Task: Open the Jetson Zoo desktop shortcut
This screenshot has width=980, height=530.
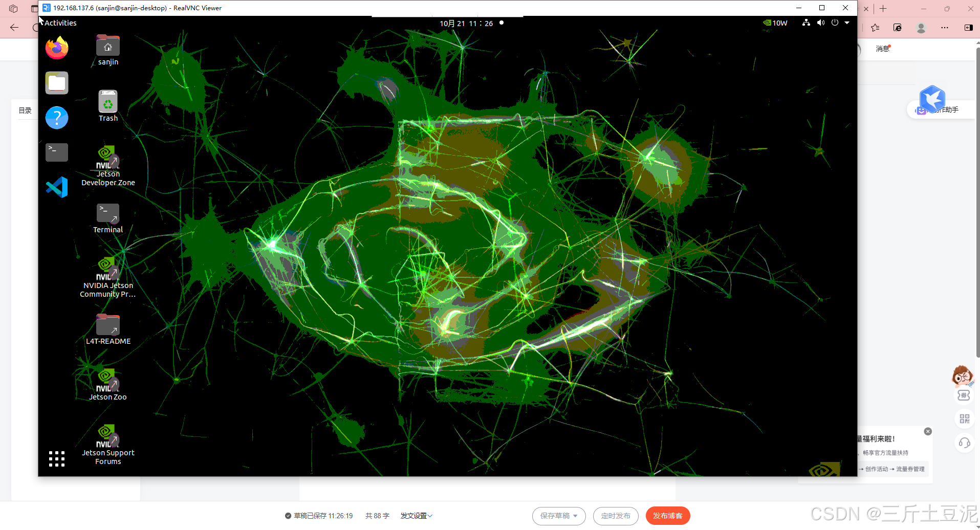Action: pyautogui.click(x=108, y=385)
